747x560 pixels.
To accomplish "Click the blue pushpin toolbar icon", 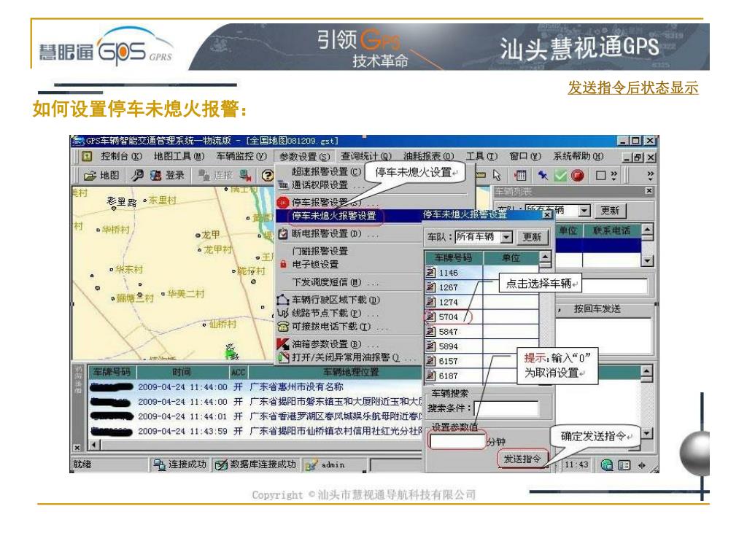I will [543, 176].
